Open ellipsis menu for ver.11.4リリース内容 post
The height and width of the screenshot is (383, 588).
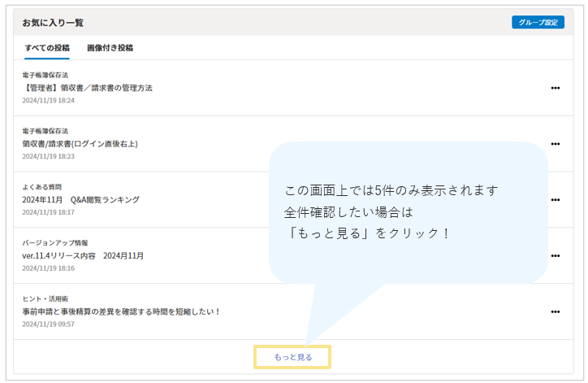click(x=556, y=255)
